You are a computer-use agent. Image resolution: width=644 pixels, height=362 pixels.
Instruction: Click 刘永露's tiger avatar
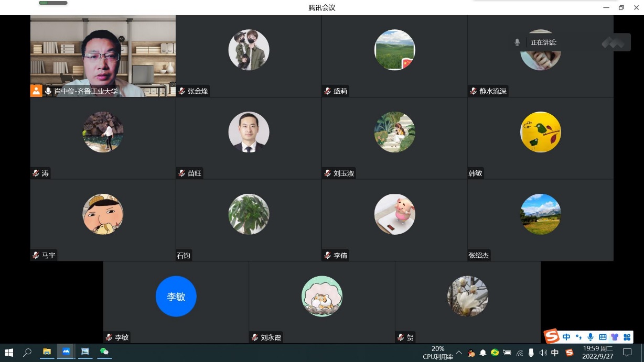(x=321, y=297)
